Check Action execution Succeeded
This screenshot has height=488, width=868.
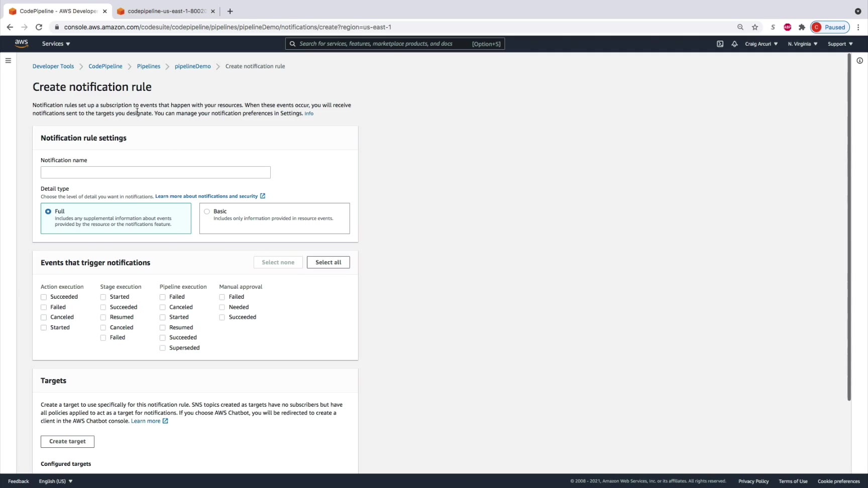pyautogui.click(x=44, y=297)
